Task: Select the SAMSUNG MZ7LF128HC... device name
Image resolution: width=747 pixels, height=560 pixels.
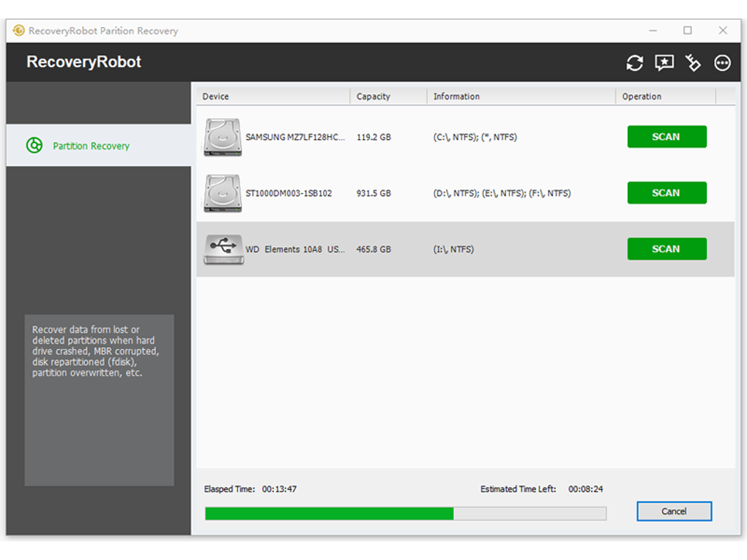Action: coord(295,137)
